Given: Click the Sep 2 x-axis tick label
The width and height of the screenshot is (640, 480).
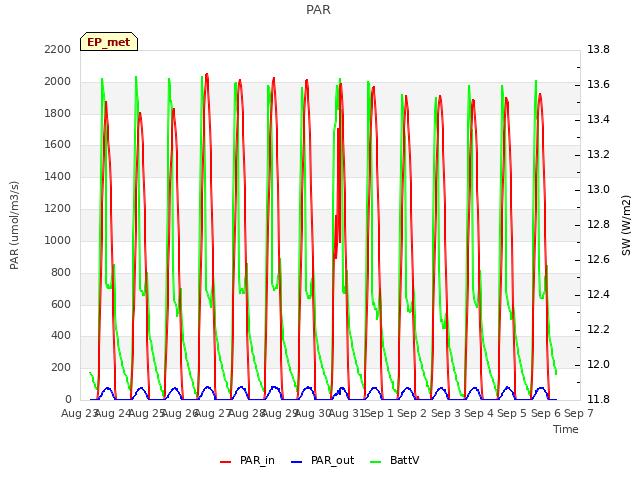Looking at the screenshot, I should tap(412, 413).
